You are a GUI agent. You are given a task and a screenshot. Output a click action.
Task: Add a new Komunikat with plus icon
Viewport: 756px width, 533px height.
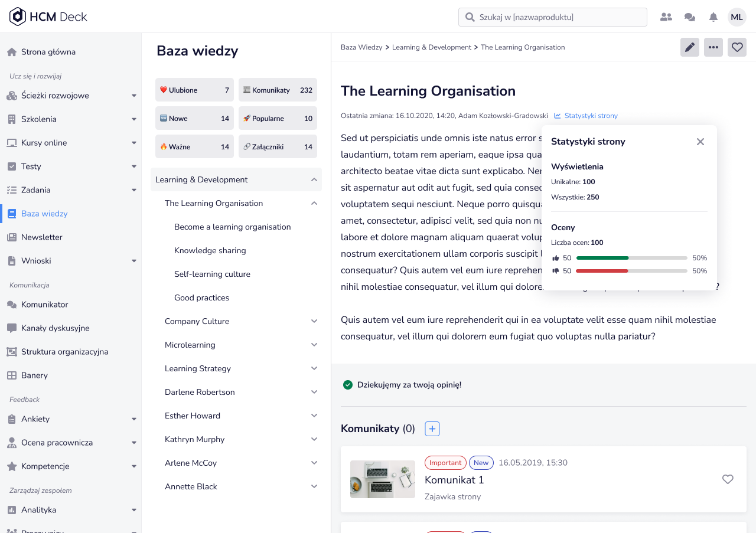click(432, 429)
